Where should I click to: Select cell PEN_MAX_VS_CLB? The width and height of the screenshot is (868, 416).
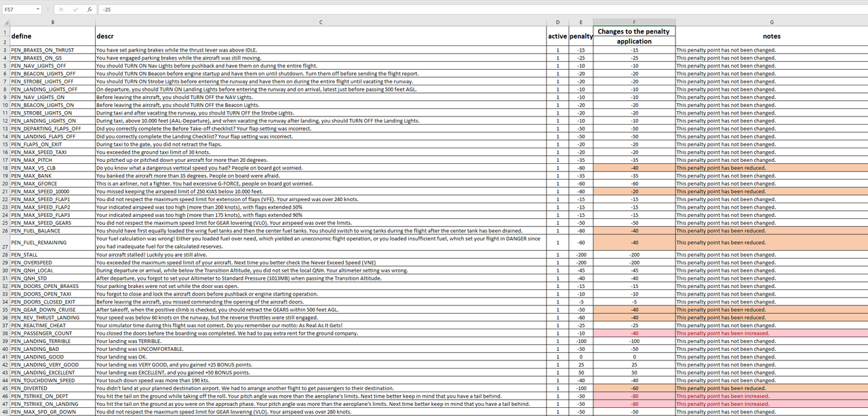pyautogui.click(x=53, y=168)
